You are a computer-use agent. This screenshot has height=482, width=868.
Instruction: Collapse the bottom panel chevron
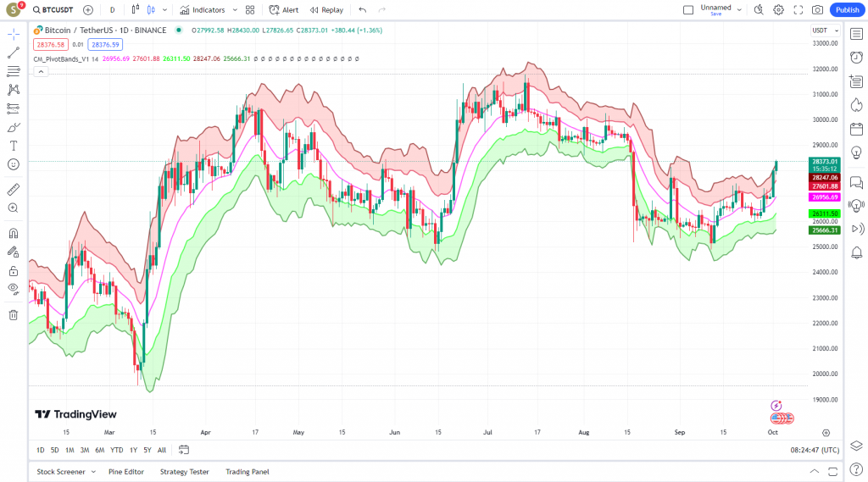[x=815, y=472]
